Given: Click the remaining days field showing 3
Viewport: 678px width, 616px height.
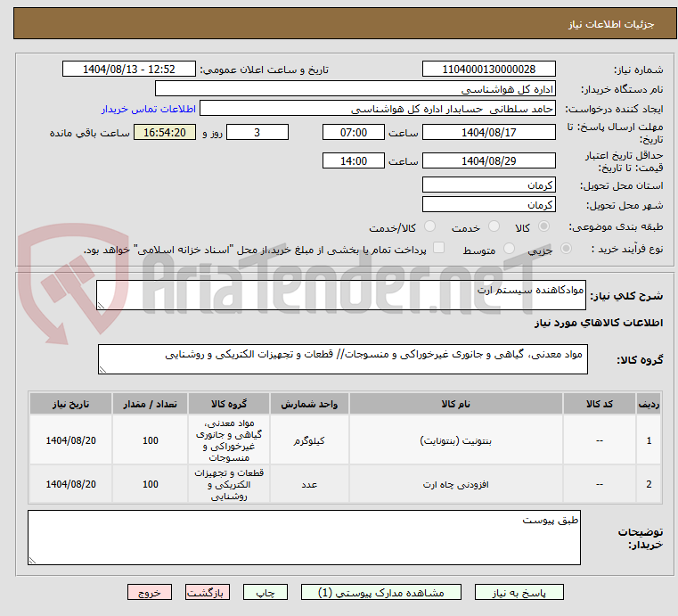Looking at the screenshot, I should pyautogui.click(x=257, y=132).
